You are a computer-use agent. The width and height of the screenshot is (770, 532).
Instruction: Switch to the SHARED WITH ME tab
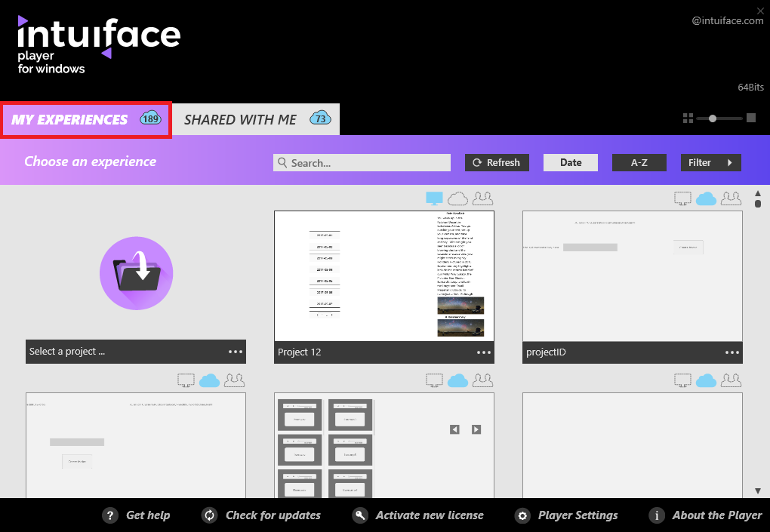256,119
